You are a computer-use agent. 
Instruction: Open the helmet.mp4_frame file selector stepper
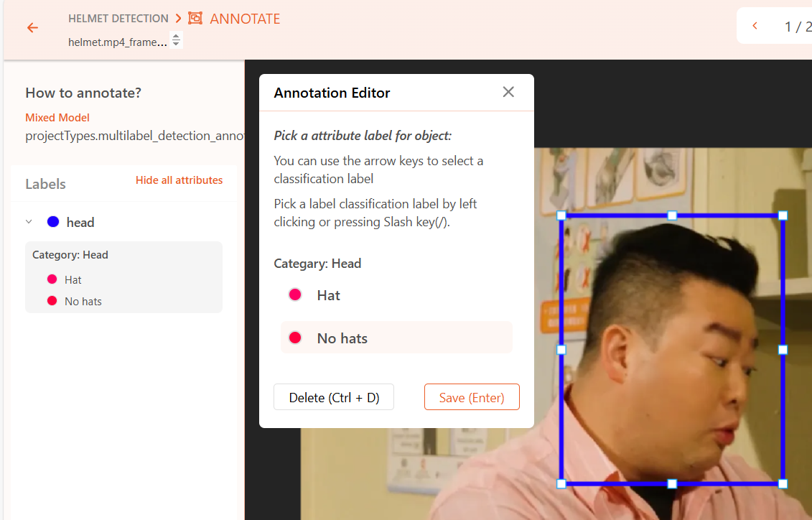click(176, 40)
